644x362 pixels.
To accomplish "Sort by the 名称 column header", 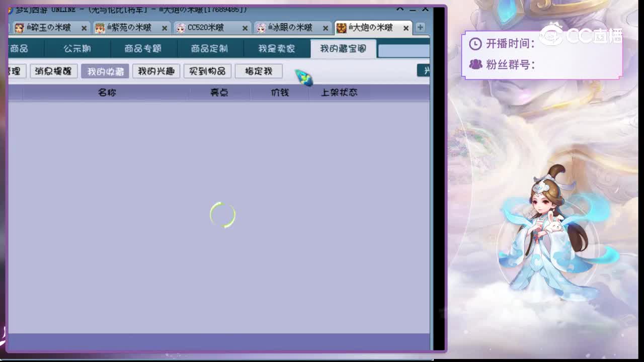I will [x=107, y=93].
